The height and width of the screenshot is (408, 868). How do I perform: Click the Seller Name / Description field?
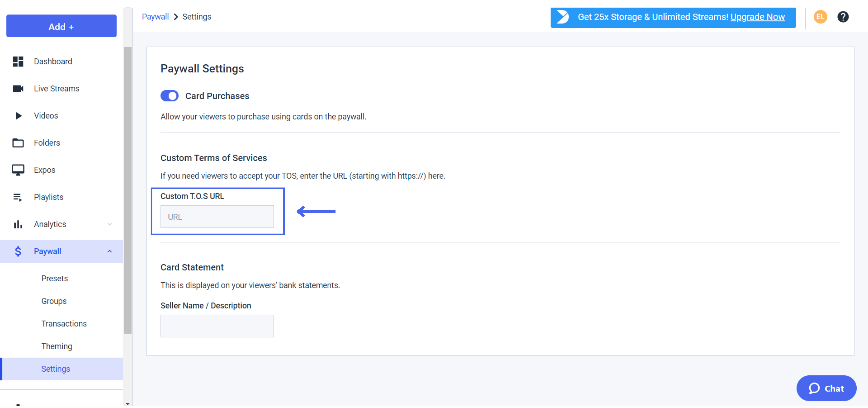tap(217, 326)
